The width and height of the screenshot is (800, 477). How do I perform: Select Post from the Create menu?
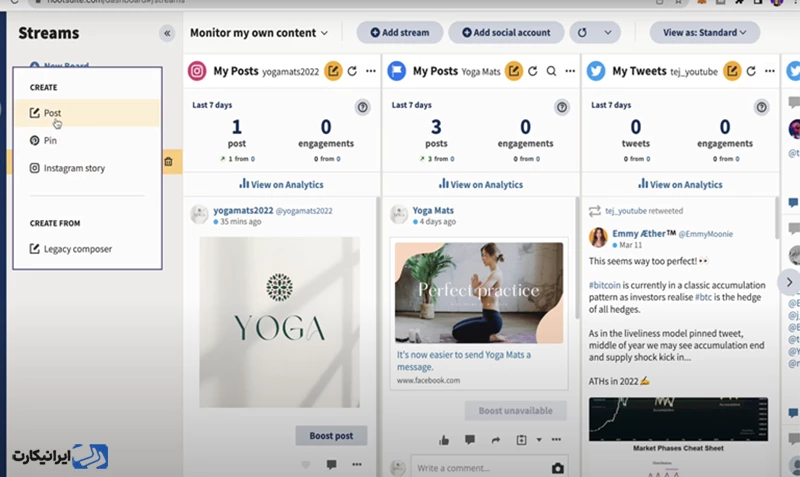coord(52,114)
